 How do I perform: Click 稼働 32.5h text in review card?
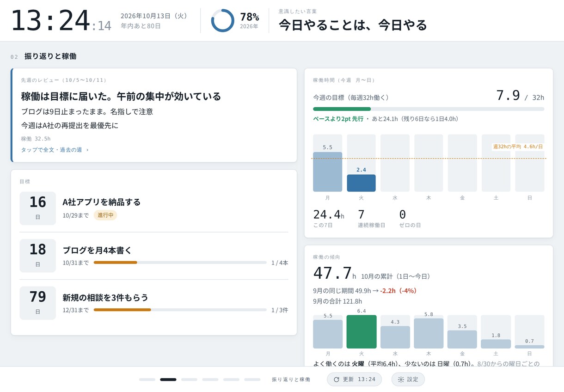[36, 138]
